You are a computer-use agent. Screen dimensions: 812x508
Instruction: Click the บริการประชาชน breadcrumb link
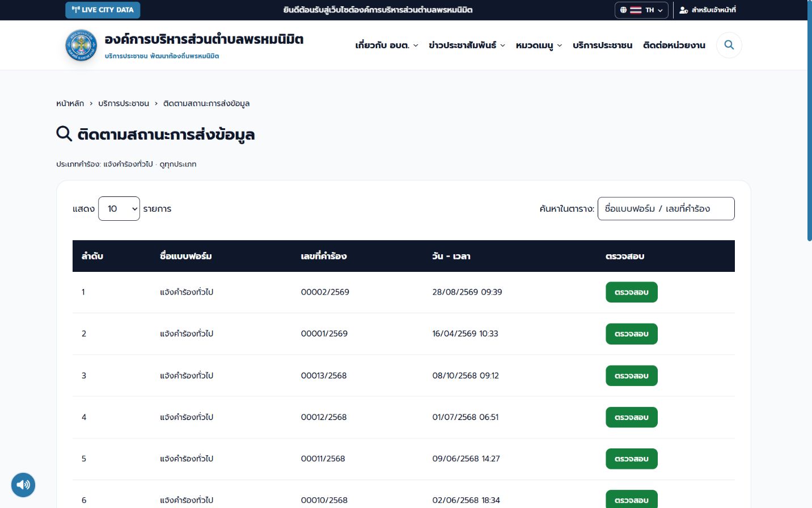coord(124,103)
